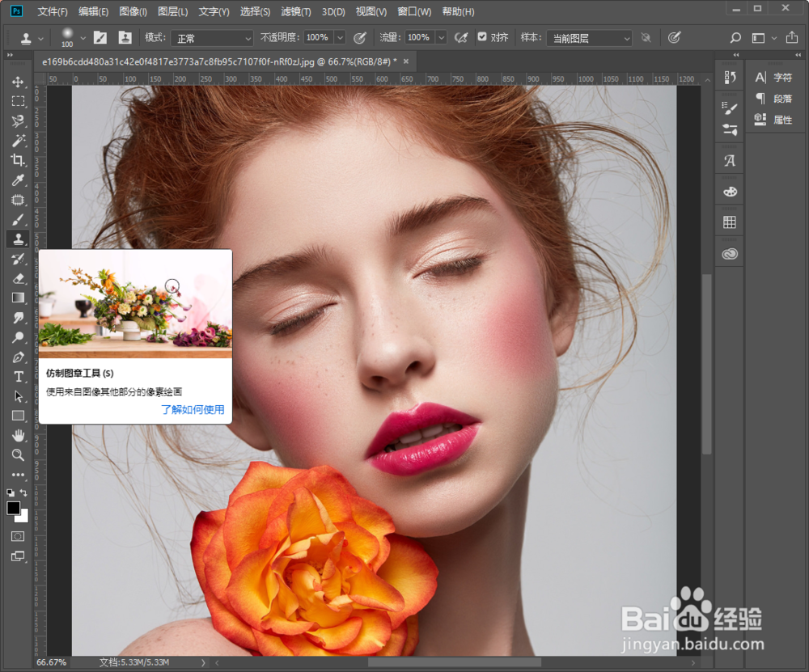The image size is (809, 672).
Task: Open the Creative Cloud Libraries panel
Action: (x=730, y=254)
